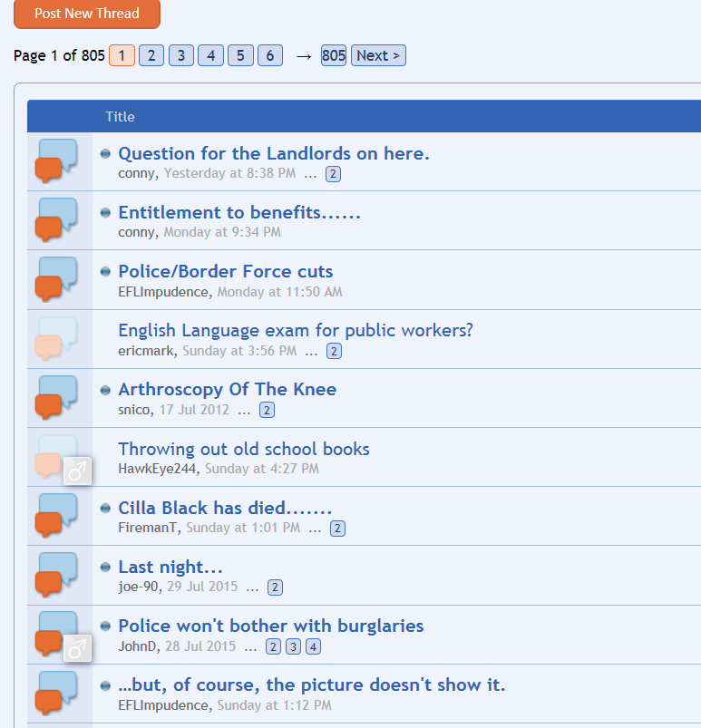Screen dimensions: 701x728
Task: Click male symbol badge on Police won't bother thread
Action: click(78, 648)
